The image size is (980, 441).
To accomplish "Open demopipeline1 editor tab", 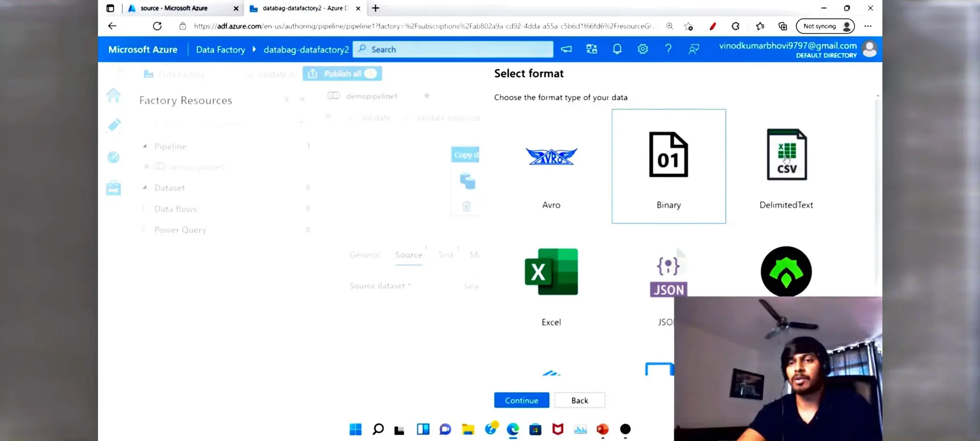I will [371, 96].
